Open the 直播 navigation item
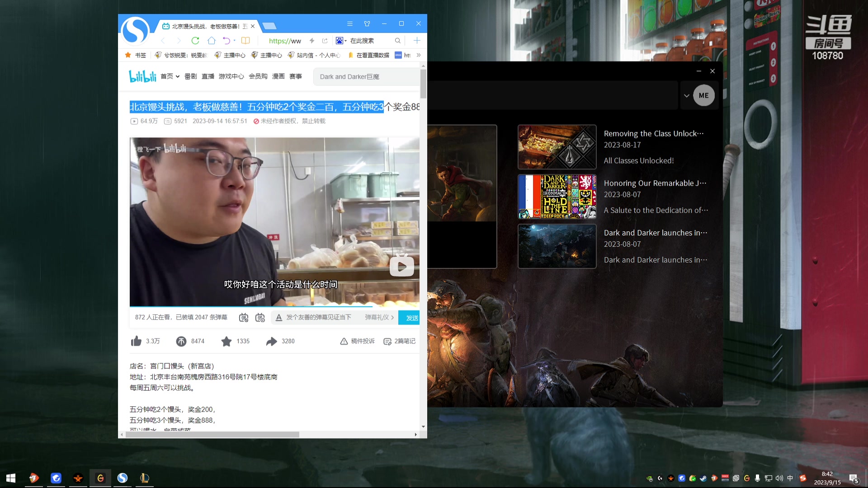This screenshot has width=868, height=488. click(208, 76)
